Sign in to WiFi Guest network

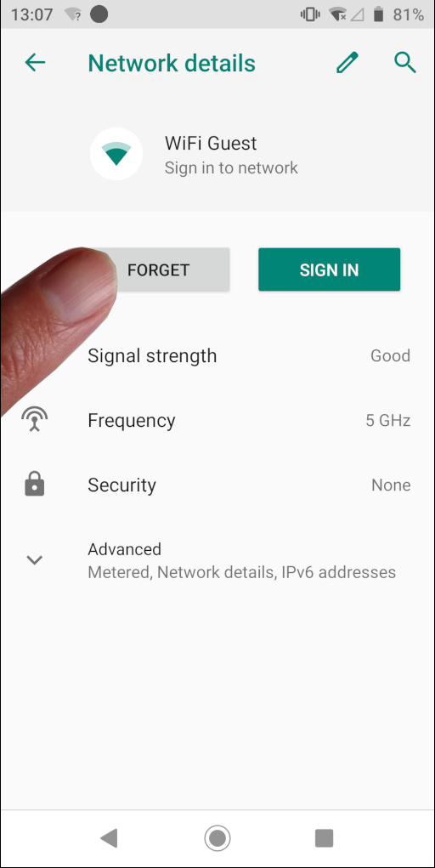[330, 269]
